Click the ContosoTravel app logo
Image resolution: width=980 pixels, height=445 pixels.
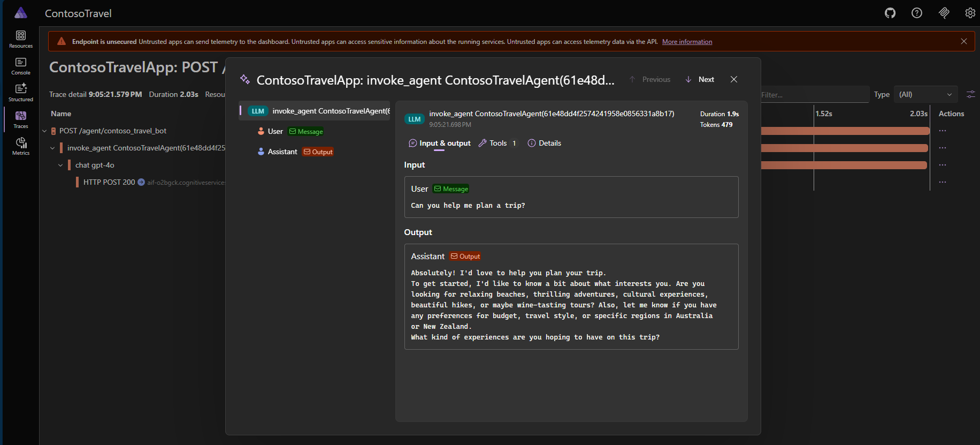click(21, 13)
